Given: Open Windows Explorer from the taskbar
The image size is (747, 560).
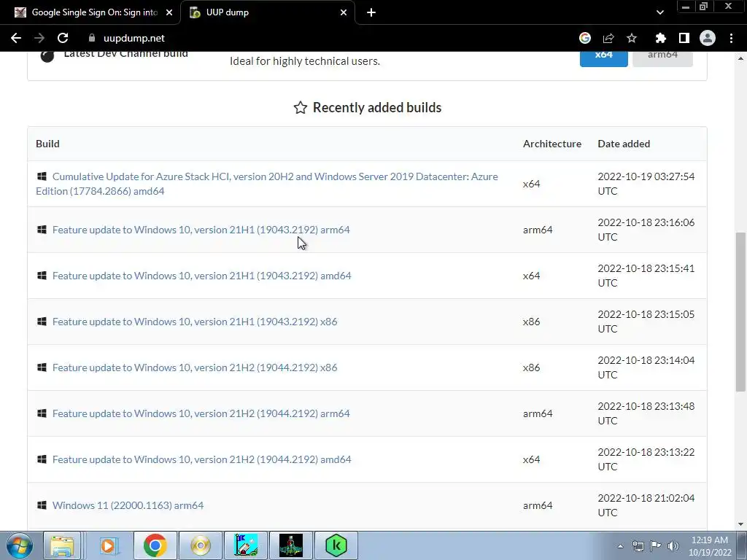Looking at the screenshot, I should [x=62, y=545].
